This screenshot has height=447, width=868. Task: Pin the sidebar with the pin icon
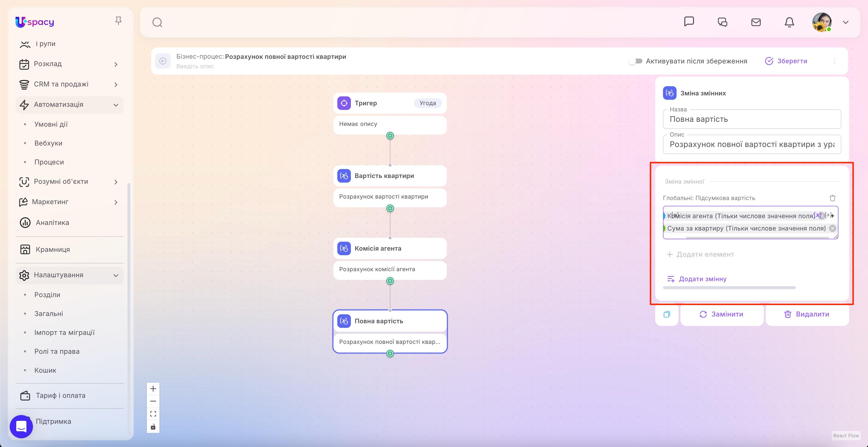118,21
